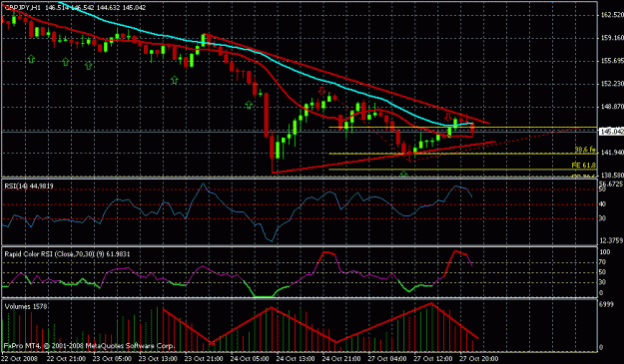
Task: Click the 56.6725 value on the RSI scale
Action: 610,183
